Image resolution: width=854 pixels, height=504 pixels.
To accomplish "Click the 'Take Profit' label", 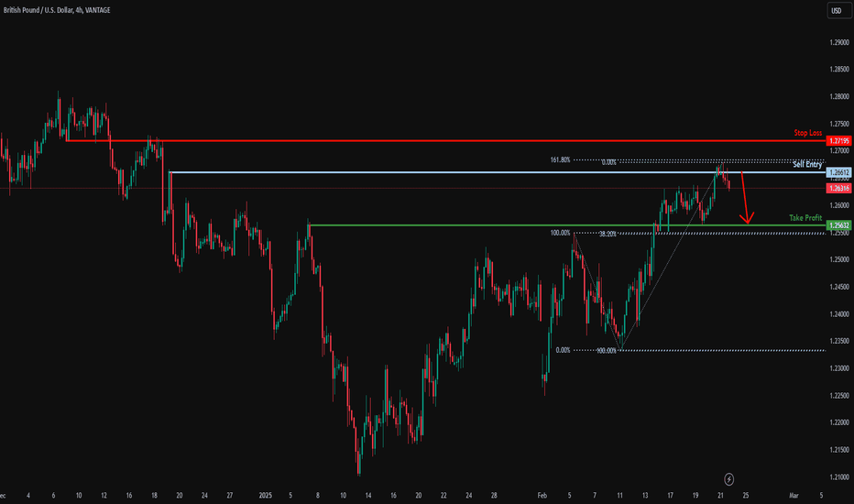I will pyautogui.click(x=805, y=218).
